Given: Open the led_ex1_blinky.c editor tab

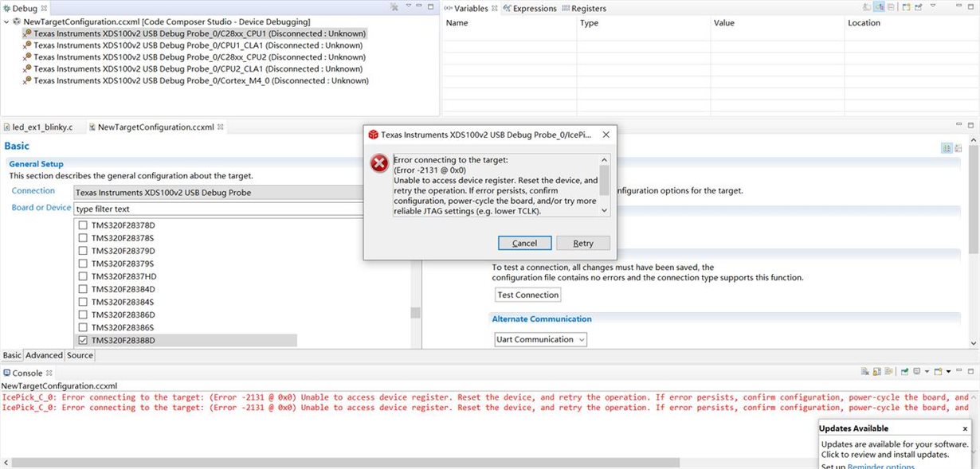Looking at the screenshot, I should coord(37,127).
